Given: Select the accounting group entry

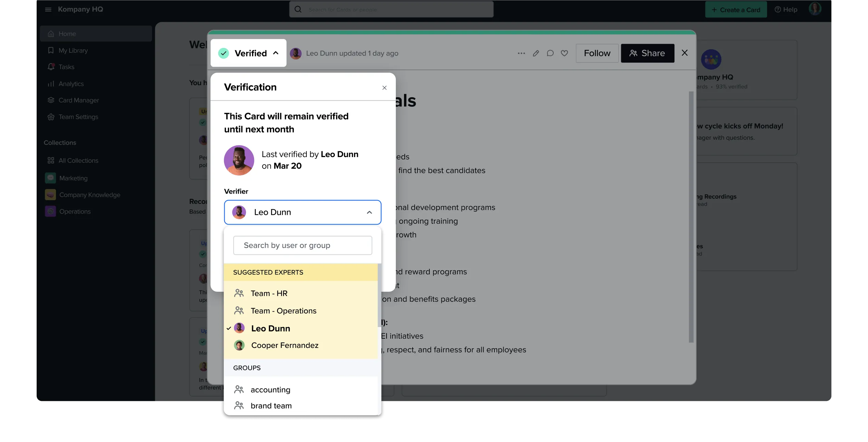Looking at the screenshot, I should pos(270,390).
